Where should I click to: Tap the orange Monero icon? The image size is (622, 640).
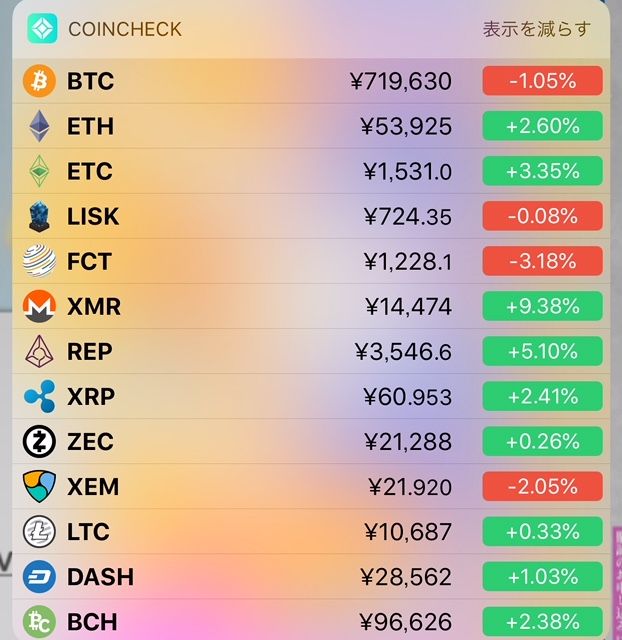tap(39, 307)
